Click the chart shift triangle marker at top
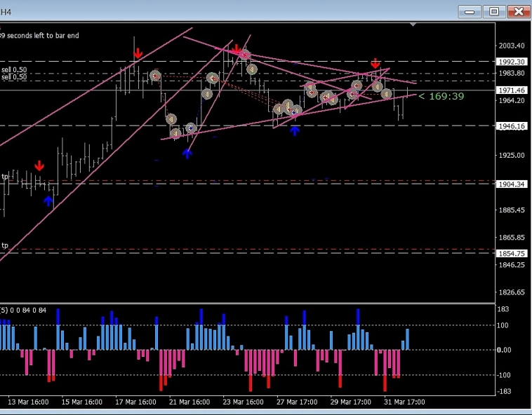532x415 pixels. tap(413, 25)
